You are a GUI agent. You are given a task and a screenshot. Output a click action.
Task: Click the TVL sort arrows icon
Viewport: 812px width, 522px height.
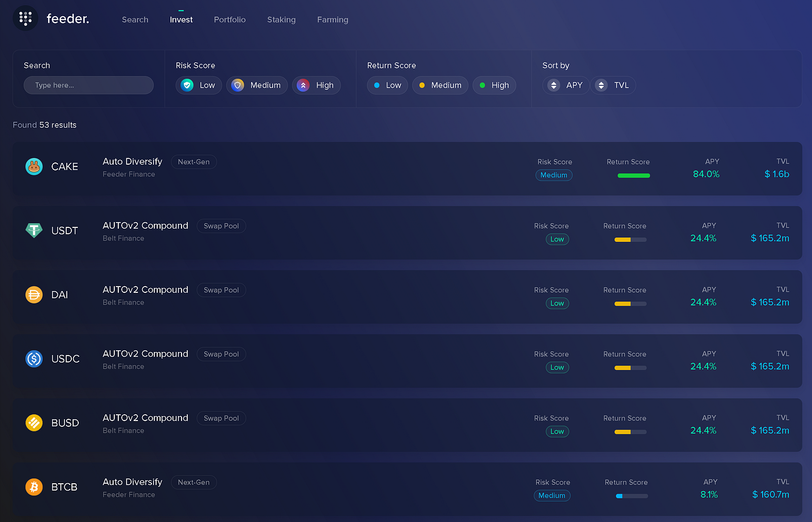pyautogui.click(x=601, y=85)
